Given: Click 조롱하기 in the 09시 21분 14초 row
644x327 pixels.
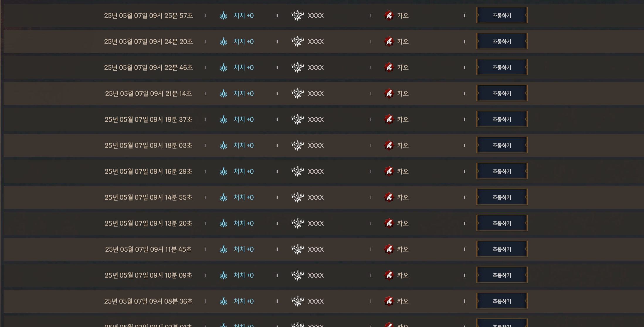Looking at the screenshot, I should 502,93.
